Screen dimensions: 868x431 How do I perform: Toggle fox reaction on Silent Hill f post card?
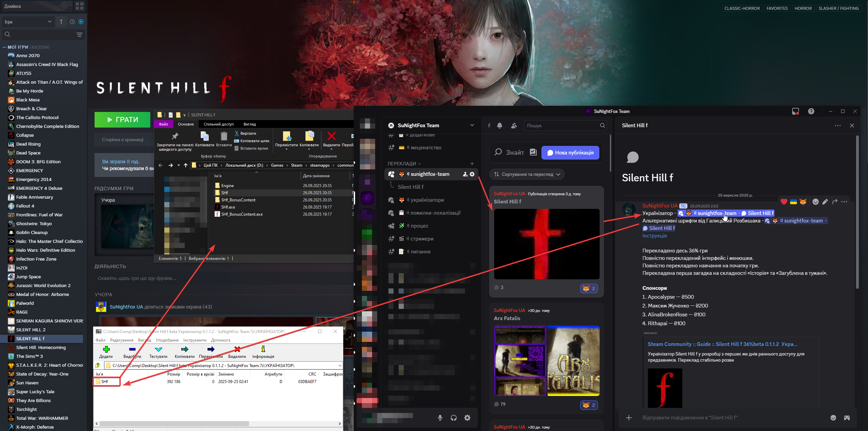click(589, 288)
